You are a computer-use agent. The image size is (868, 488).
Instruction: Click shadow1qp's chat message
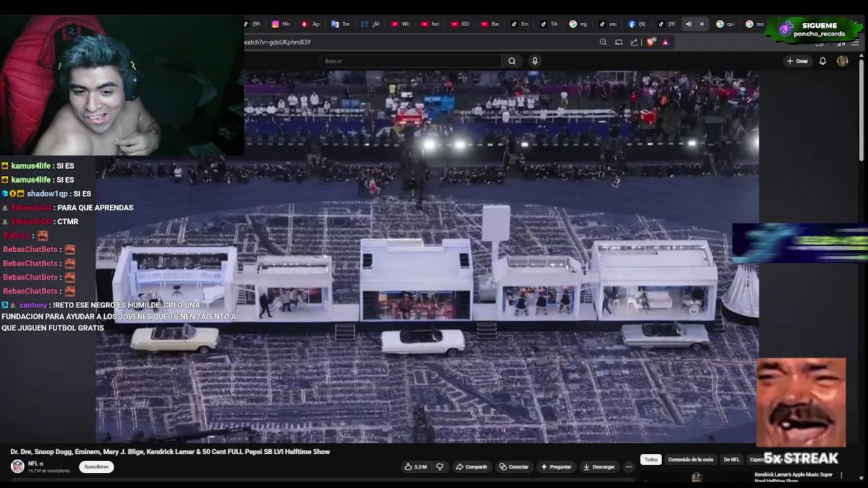82,194
